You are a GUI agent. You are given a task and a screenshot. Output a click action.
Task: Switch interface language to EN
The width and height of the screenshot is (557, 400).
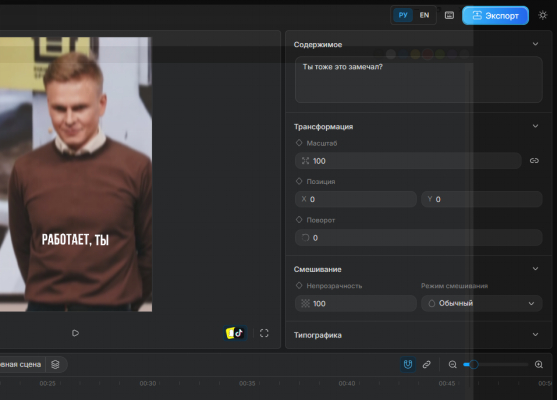click(x=424, y=15)
